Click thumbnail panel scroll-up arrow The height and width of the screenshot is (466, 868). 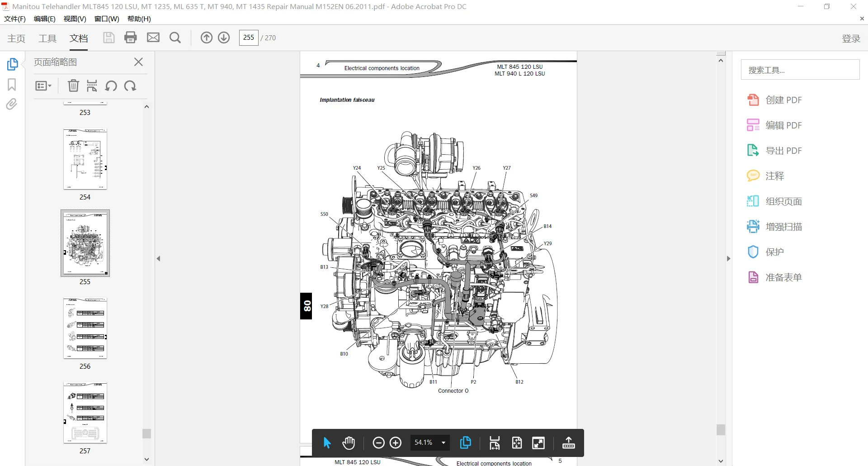click(146, 107)
